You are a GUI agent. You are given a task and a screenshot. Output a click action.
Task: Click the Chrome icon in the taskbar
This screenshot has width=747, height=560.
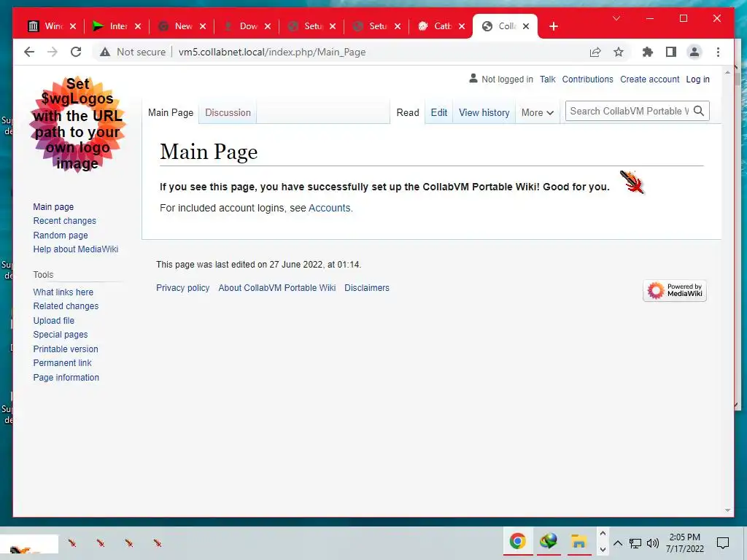[x=518, y=542]
